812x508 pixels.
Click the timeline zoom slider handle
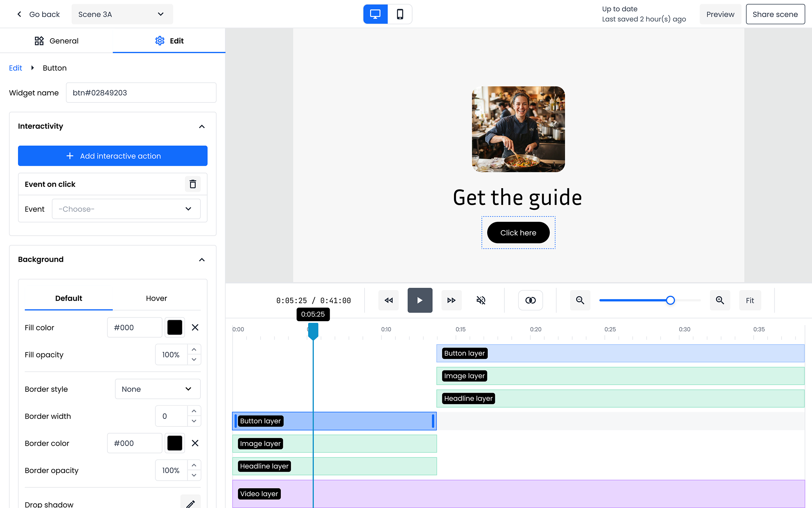(x=670, y=300)
